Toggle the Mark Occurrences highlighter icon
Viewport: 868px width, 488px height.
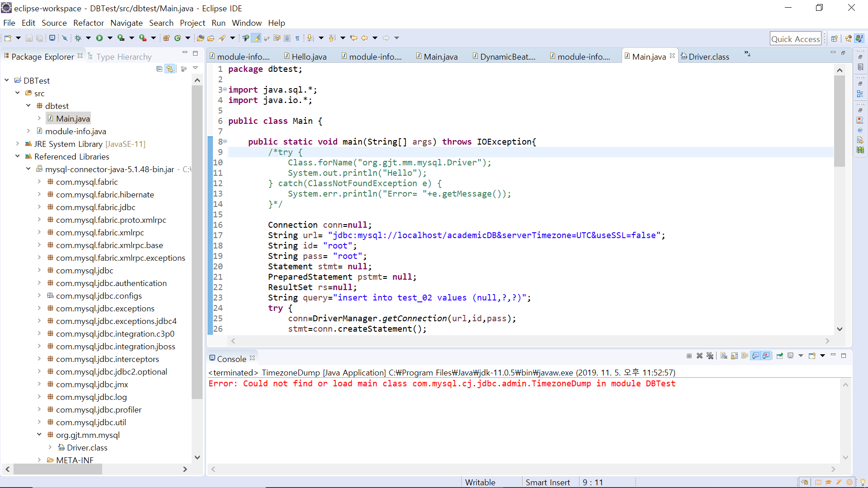tap(256, 38)
